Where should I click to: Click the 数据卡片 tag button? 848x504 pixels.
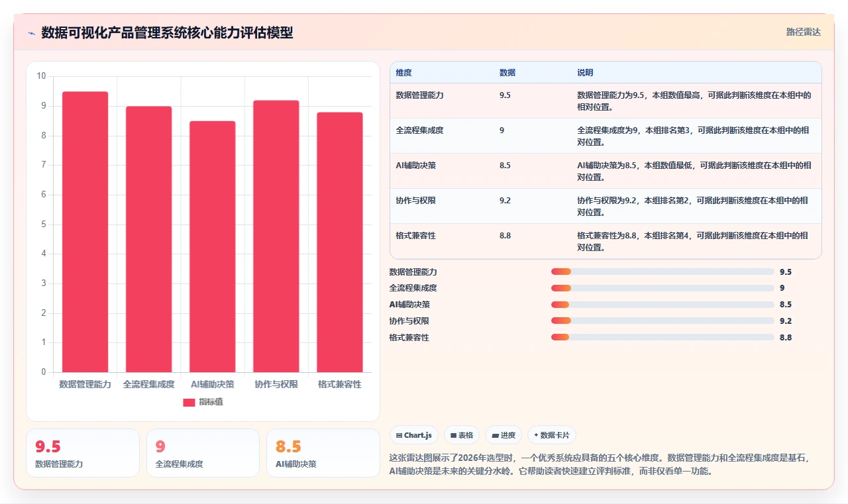552,435
